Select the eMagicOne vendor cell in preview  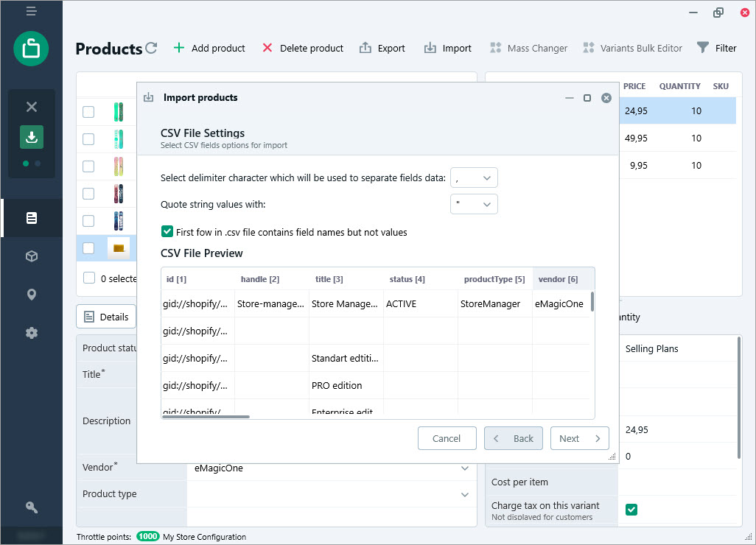tap(561, 304)
